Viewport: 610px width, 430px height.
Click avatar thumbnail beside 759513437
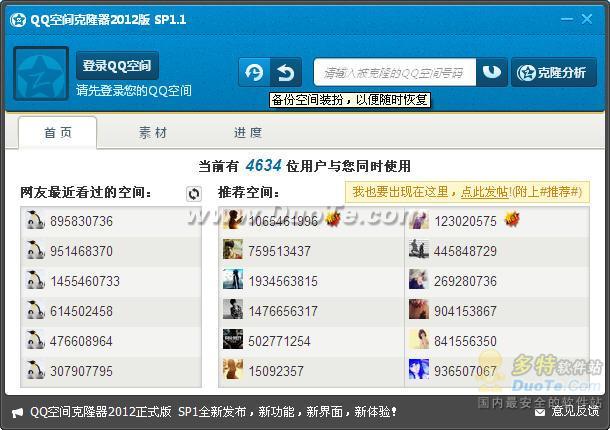233,249
